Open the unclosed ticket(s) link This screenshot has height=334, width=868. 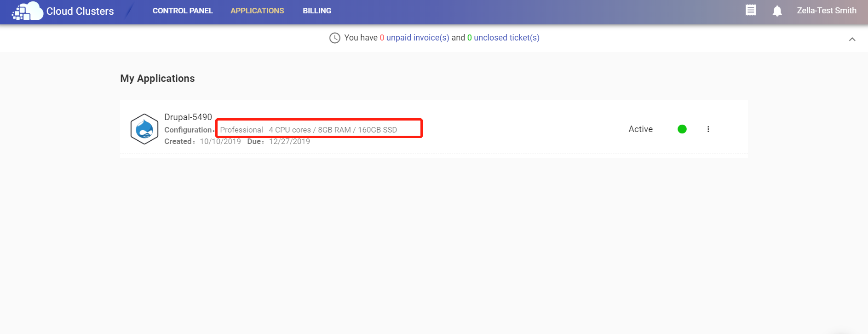[506, 38]
